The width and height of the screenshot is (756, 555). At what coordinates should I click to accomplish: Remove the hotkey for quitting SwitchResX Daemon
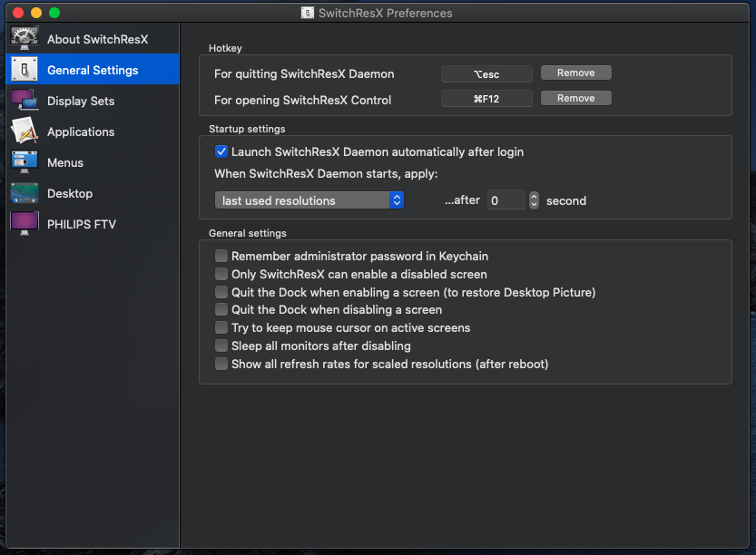[x=575, y=73]
